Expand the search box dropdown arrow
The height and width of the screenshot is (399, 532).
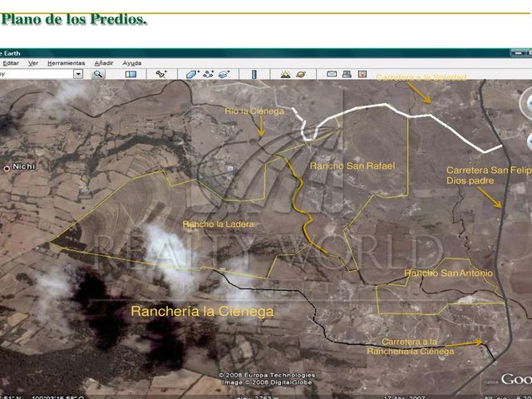click(x=78, y=74)
